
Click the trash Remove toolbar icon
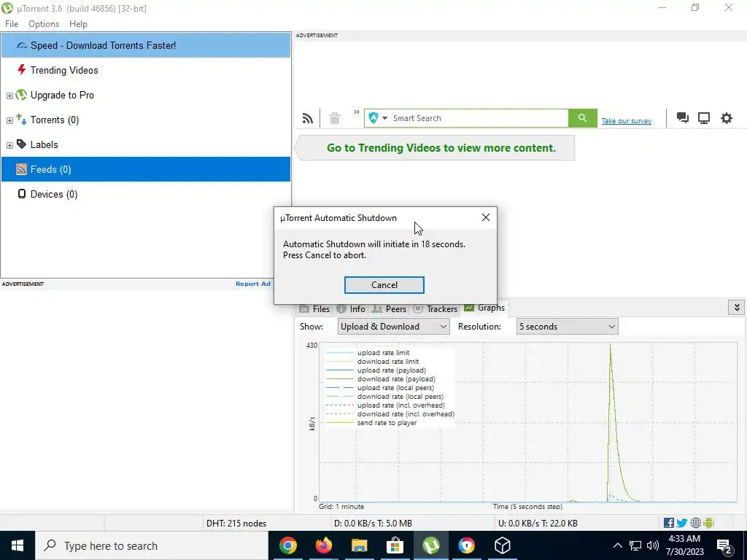[x=335, y=118]
